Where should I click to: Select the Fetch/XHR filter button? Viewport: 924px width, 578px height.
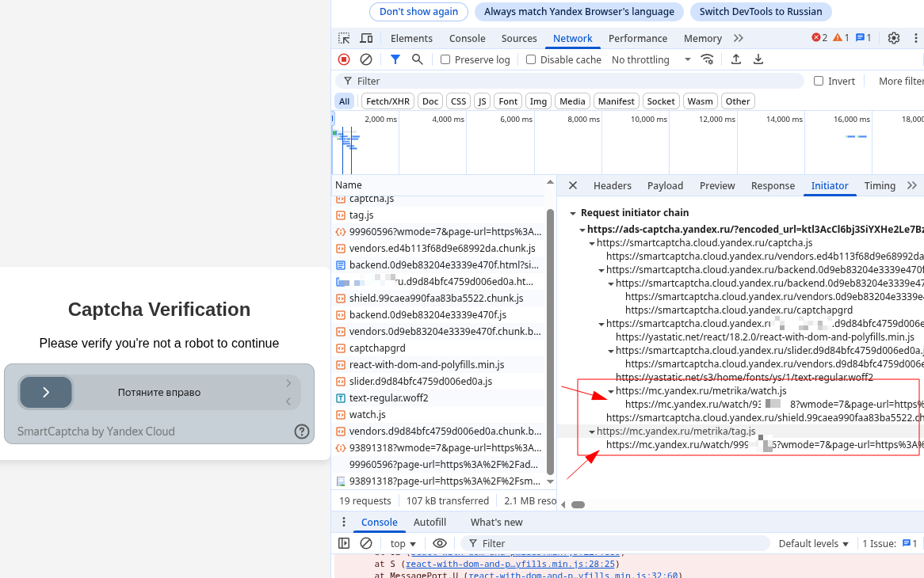(388, 101)
